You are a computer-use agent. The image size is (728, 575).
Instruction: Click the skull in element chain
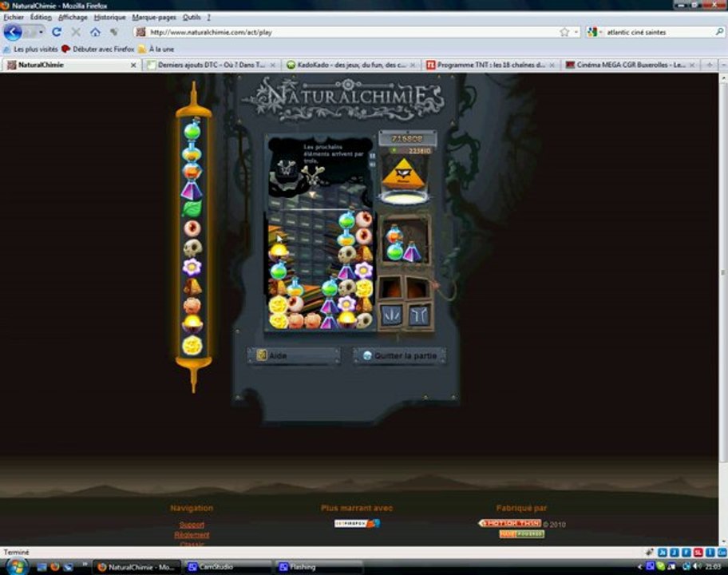192,248
